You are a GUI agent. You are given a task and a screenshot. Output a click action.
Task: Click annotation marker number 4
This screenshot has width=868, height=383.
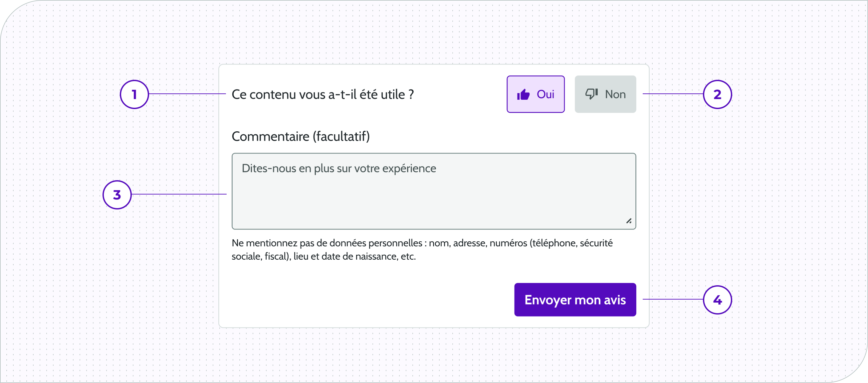pyautogui.click(x=717, y=300)
